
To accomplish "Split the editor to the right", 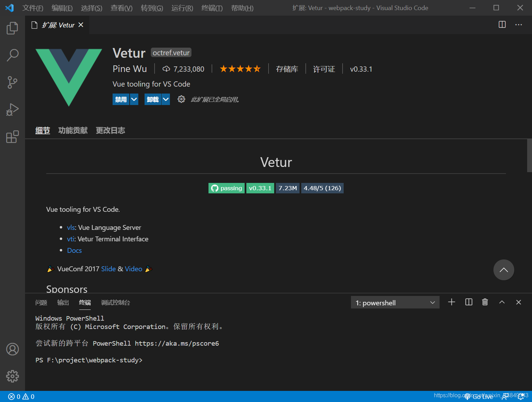I will coord(502,24).
